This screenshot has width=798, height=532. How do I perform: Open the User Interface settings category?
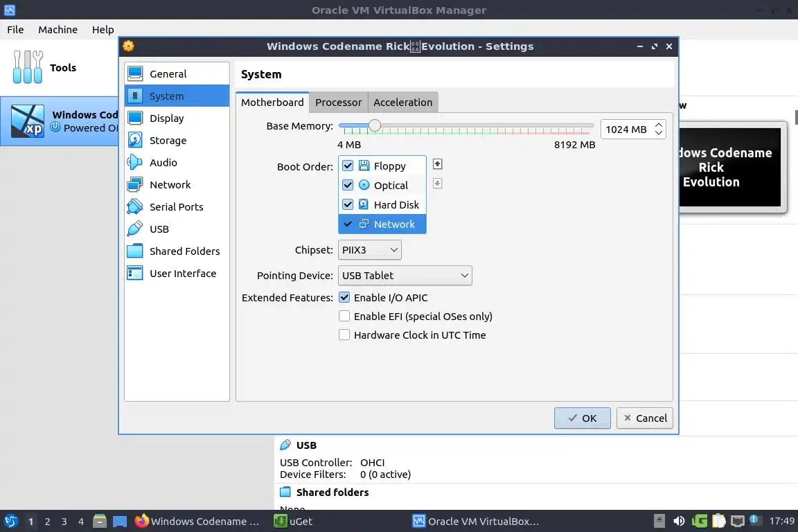[x=177, y=273]
